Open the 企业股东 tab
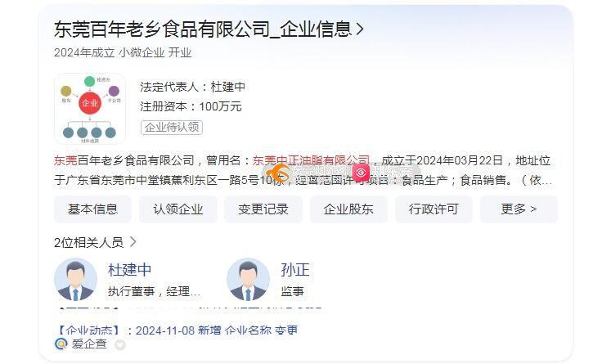The width and height of the screenshot is (593, 364). (348, 209)
